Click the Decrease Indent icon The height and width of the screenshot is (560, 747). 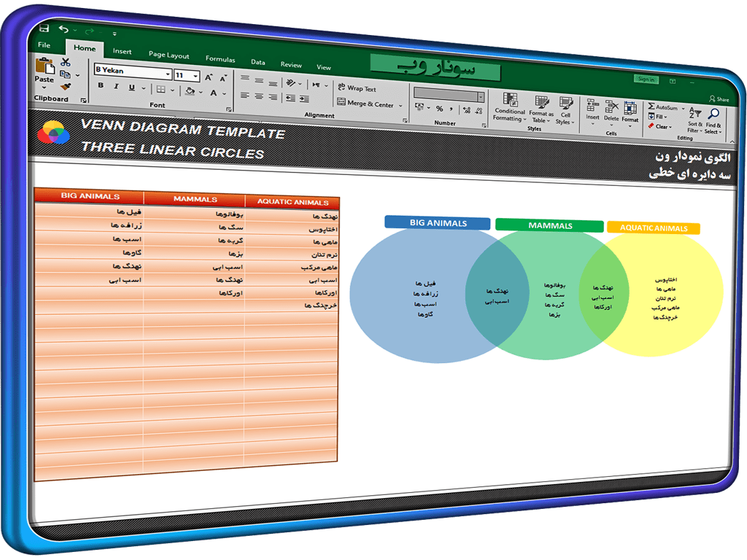[x=290, y=98]
